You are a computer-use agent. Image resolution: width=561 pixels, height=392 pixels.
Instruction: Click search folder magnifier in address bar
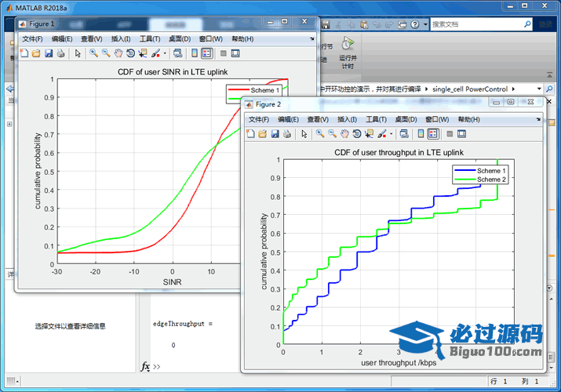click(549, 89)
